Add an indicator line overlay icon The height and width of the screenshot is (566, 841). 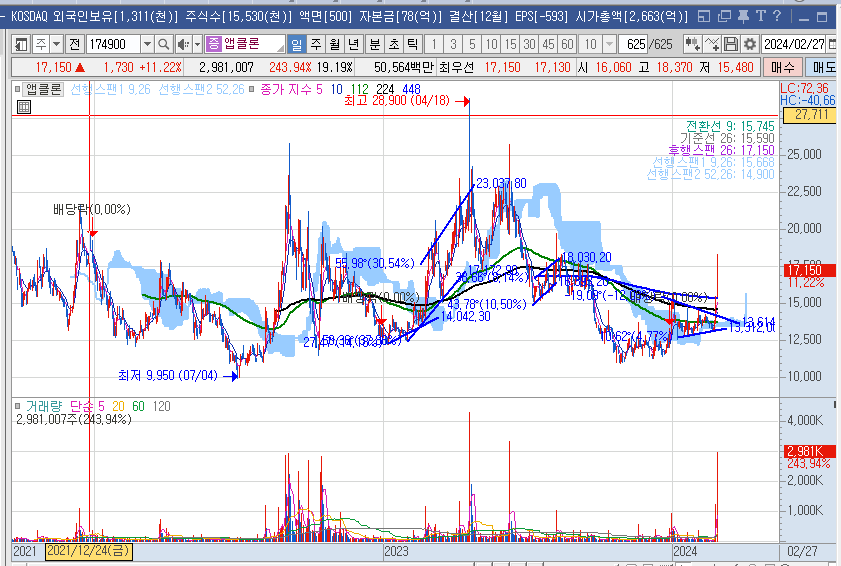[712, 44]
